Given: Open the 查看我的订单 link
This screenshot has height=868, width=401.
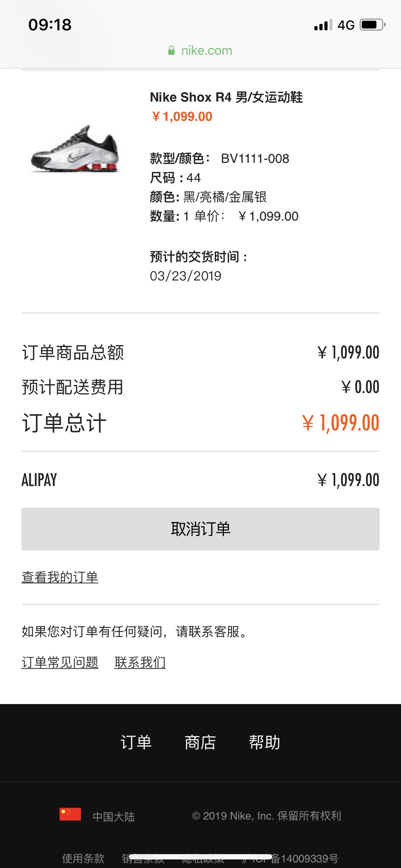Looking at the screenshot, I should 60,577.
